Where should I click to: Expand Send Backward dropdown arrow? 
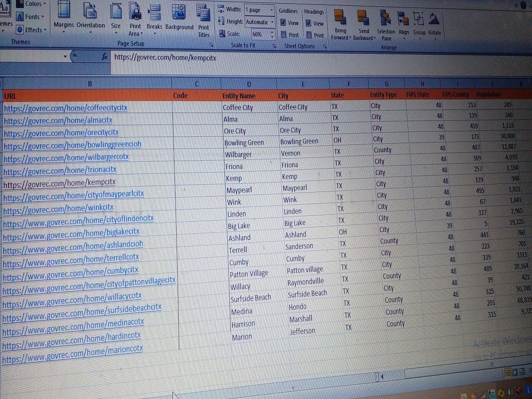point(375,38)
